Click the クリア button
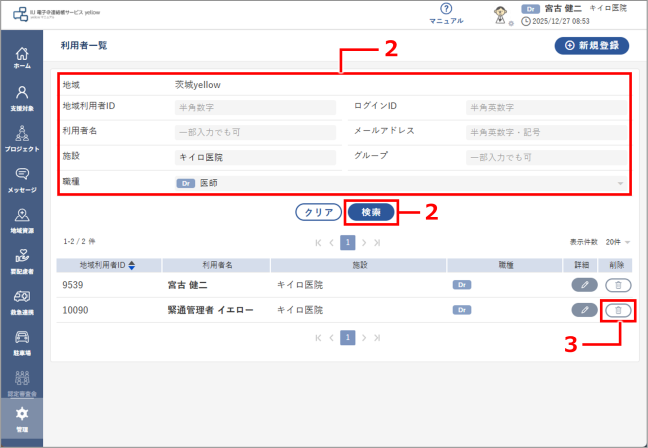This screenshot has width=648, height=448. coord(318,212)
